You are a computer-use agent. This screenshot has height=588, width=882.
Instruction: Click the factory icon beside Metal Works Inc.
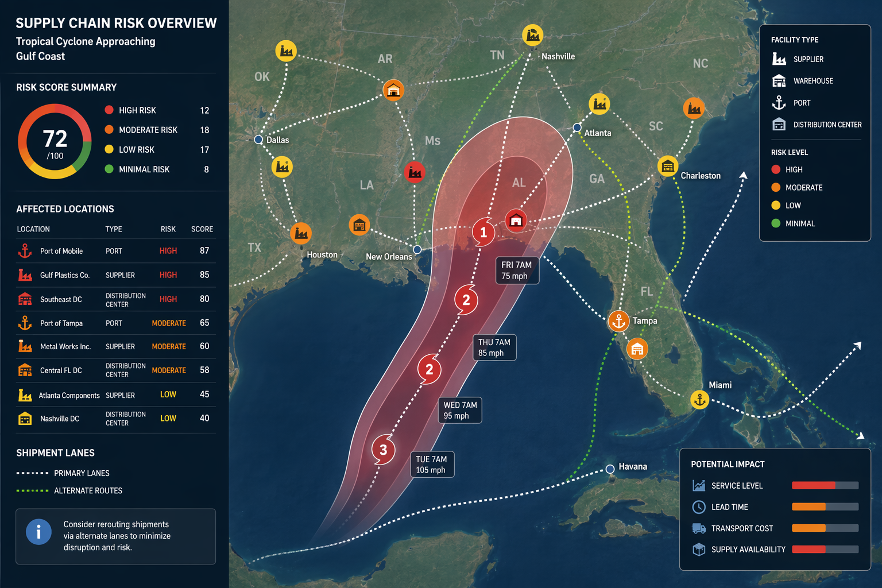click(x=25, y=346)
